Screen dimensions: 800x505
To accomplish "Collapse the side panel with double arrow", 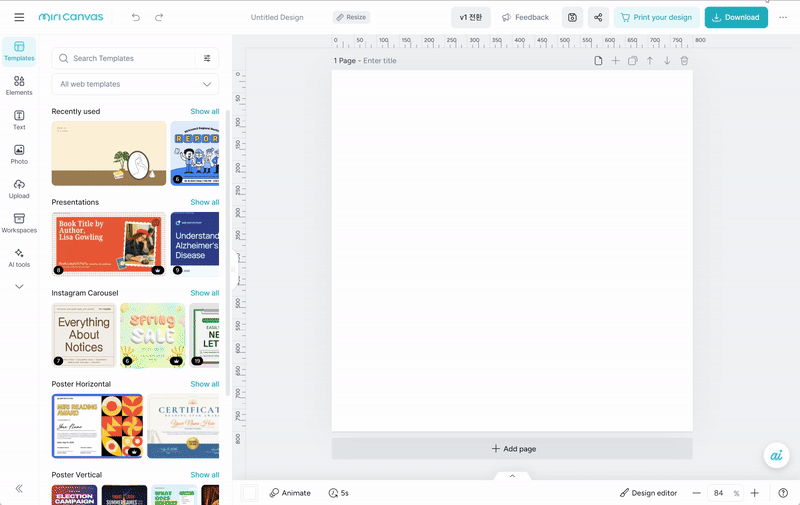I will click(x=19, y=489).
